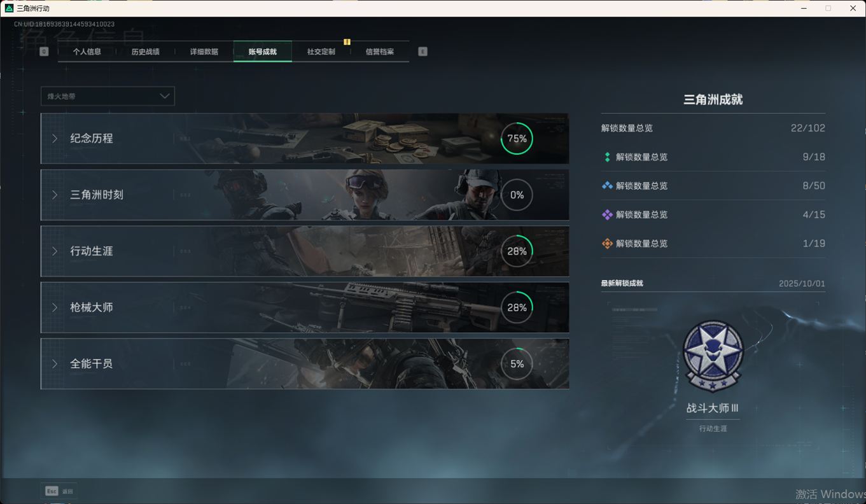This screenshot has width=866, height=504.
Task: Click the orange achievement tier icon
Action: (607, 244)
